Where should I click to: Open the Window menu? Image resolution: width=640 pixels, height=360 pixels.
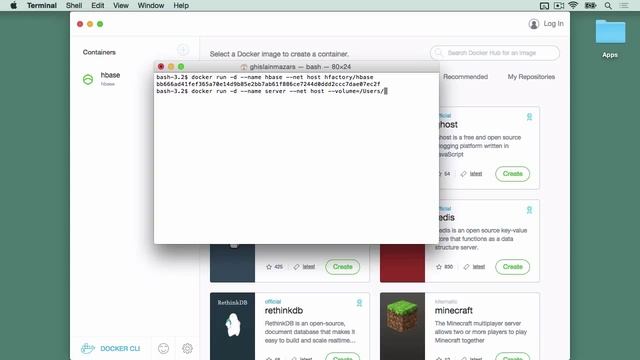coord(151,6)
